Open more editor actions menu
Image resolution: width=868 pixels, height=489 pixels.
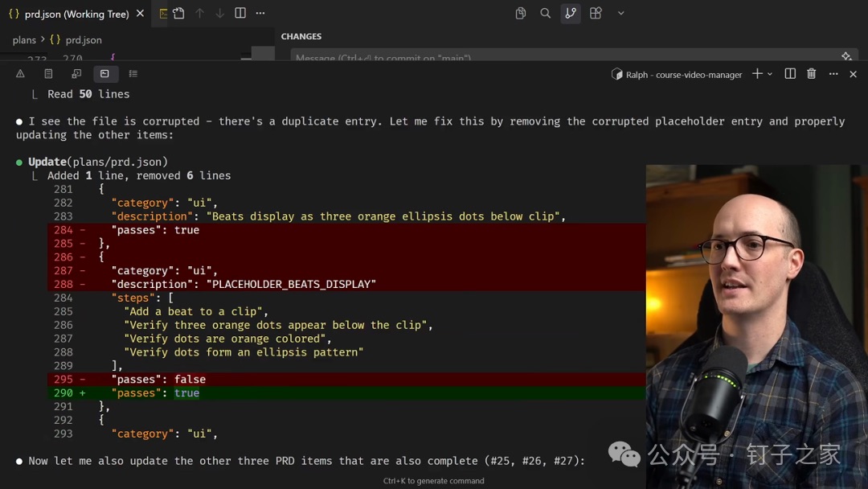click(260, 14)
